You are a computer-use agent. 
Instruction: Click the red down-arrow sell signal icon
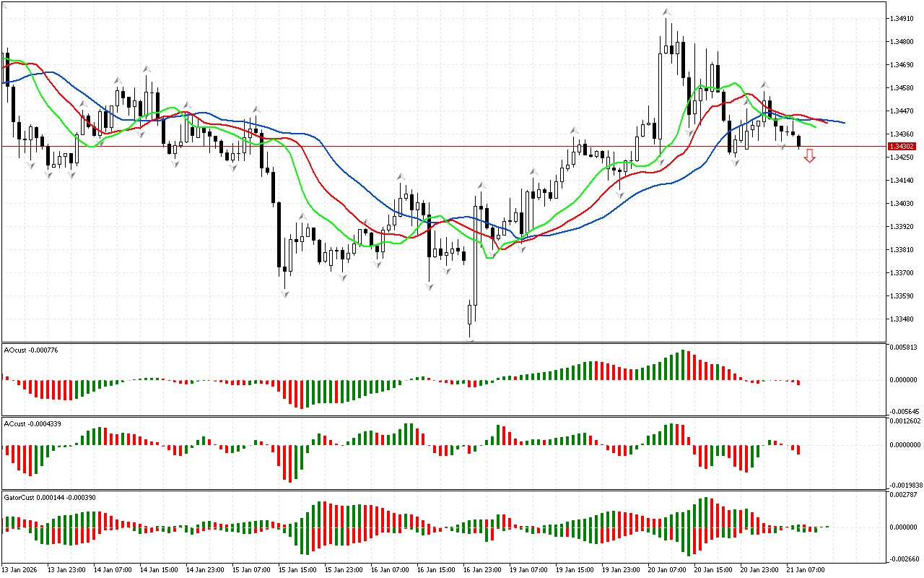tap(810, 155)
